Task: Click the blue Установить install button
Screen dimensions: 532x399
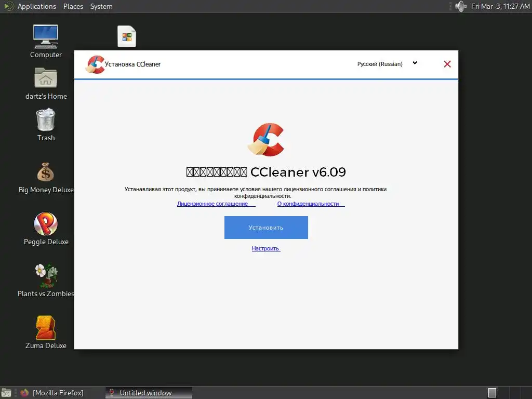Action: (266, 228)
